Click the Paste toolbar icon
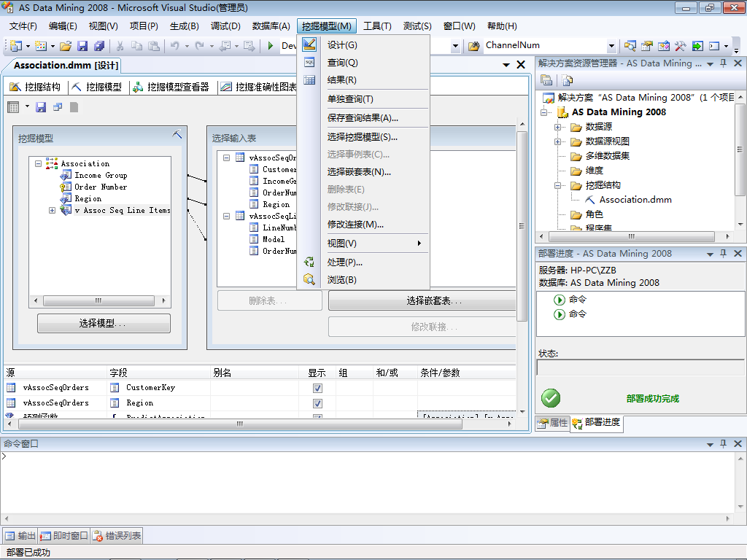This screenshot has height=560, width=747. click(154, 46)
